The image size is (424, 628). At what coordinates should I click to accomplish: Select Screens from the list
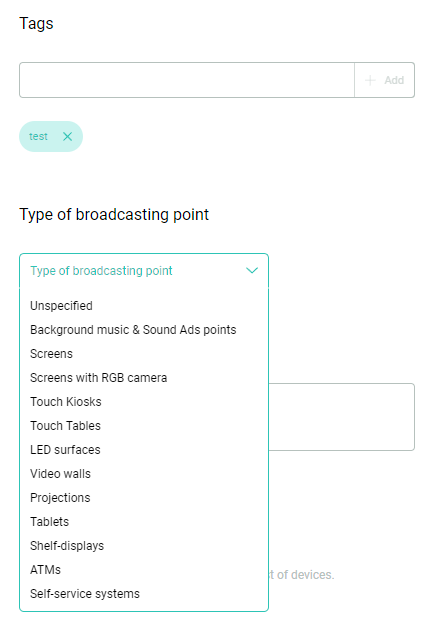pos(51,354)
